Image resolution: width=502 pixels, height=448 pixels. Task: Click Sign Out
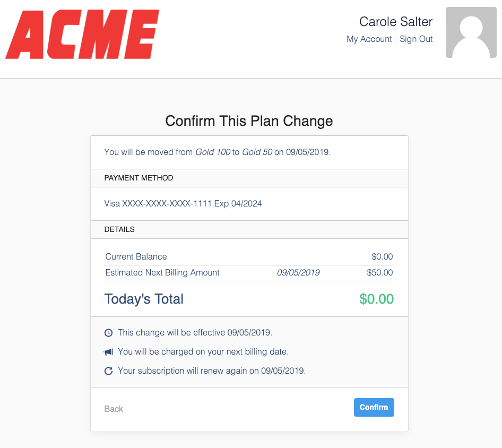tap(416, 39)
